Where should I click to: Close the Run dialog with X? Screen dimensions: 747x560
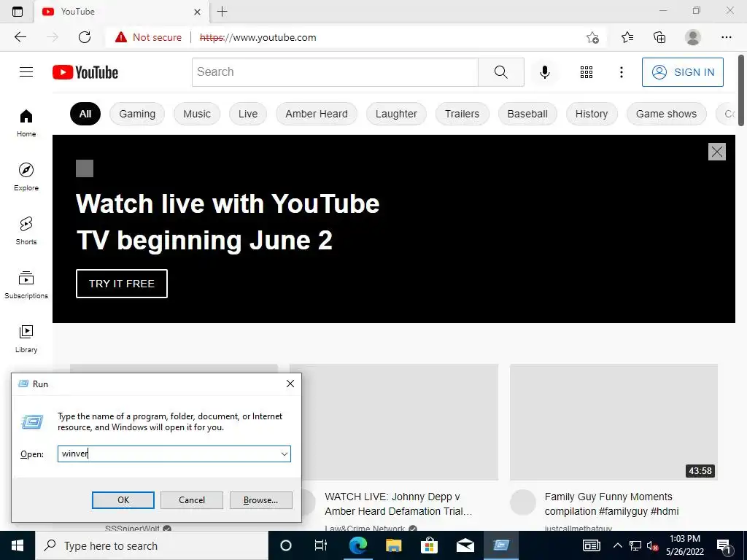coord(290,384)
